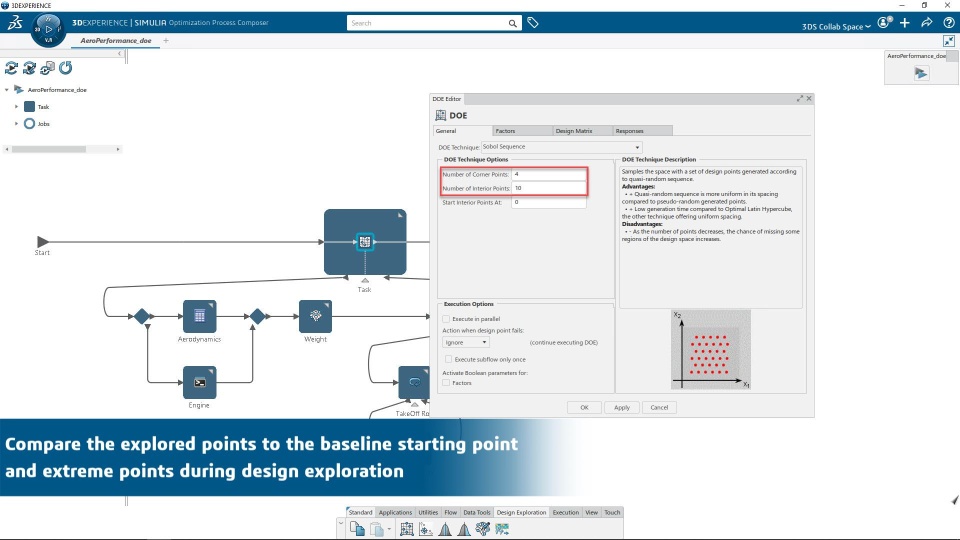Viewport: 960px width, 540px height.
Task: Click the Share arrow icon
Action: (927, 23)
